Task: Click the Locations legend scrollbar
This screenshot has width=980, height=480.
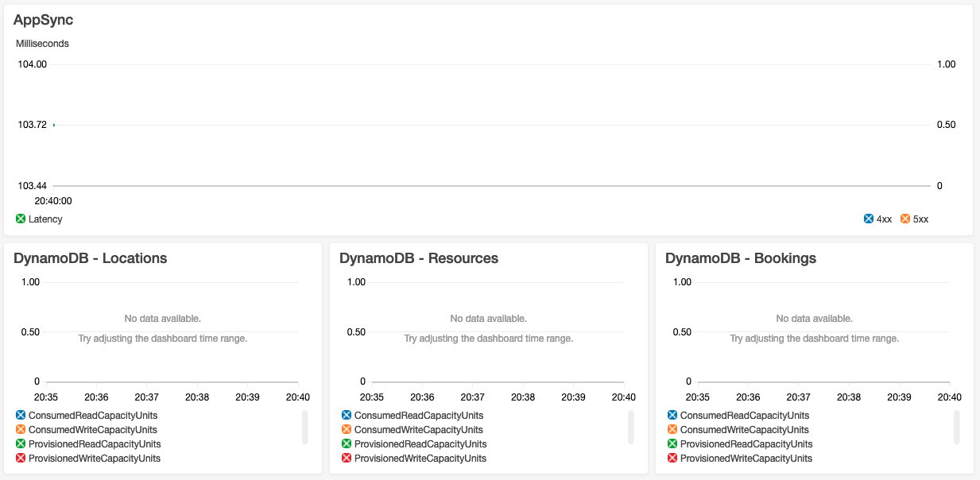Action: click(x=305, y=427)
